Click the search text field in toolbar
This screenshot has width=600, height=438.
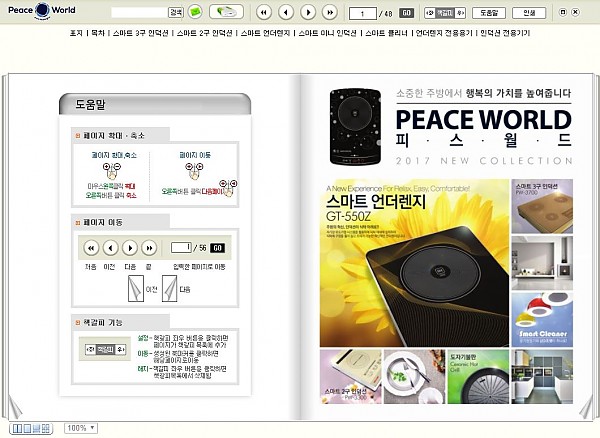(139, 13)
